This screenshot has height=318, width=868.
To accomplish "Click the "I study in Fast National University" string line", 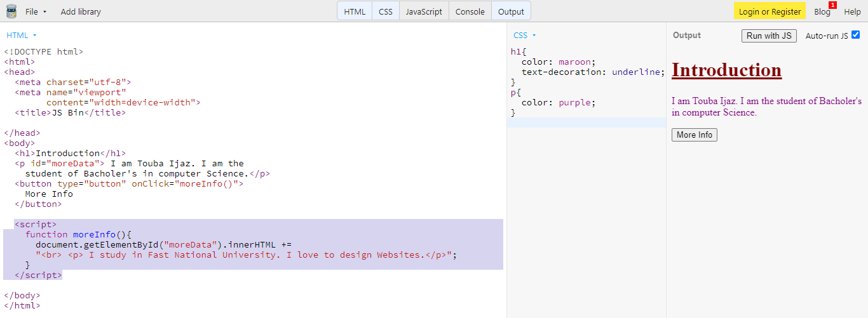I will [x=247, y=255].
